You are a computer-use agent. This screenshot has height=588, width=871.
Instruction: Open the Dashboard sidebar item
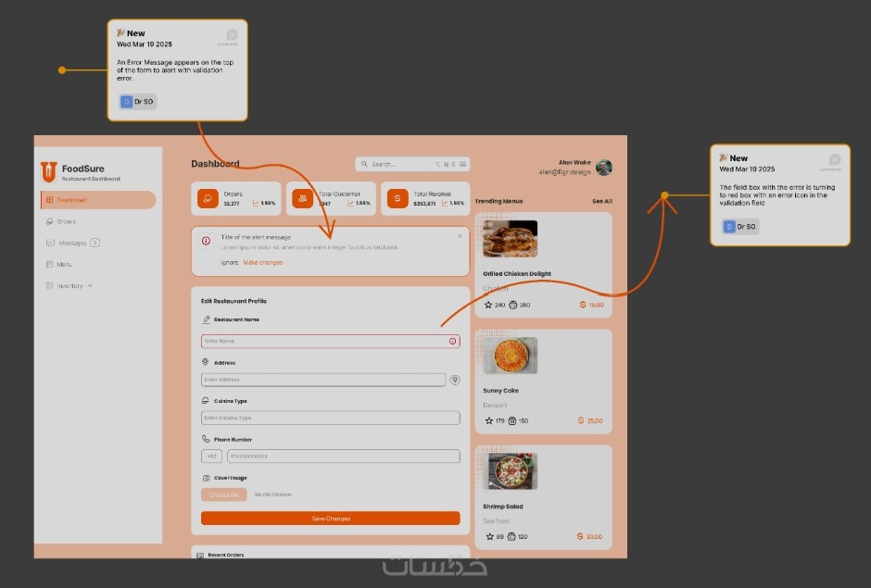pyautogui.click(x=98, y=200)
